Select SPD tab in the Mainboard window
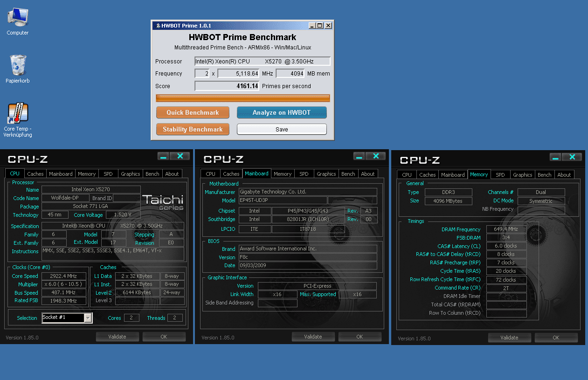This screenshot has height=380, width=588. [304, 174]
